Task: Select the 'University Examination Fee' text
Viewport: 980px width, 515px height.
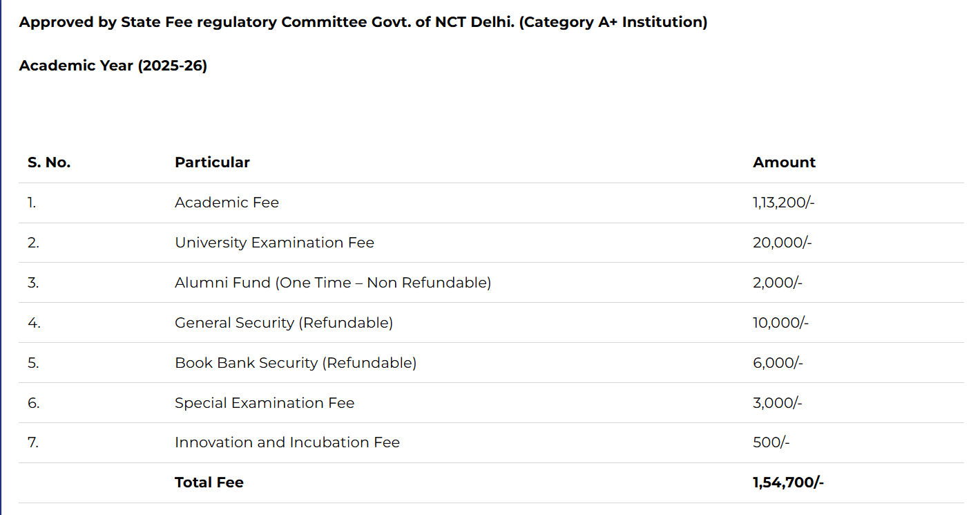Action: 274,243
